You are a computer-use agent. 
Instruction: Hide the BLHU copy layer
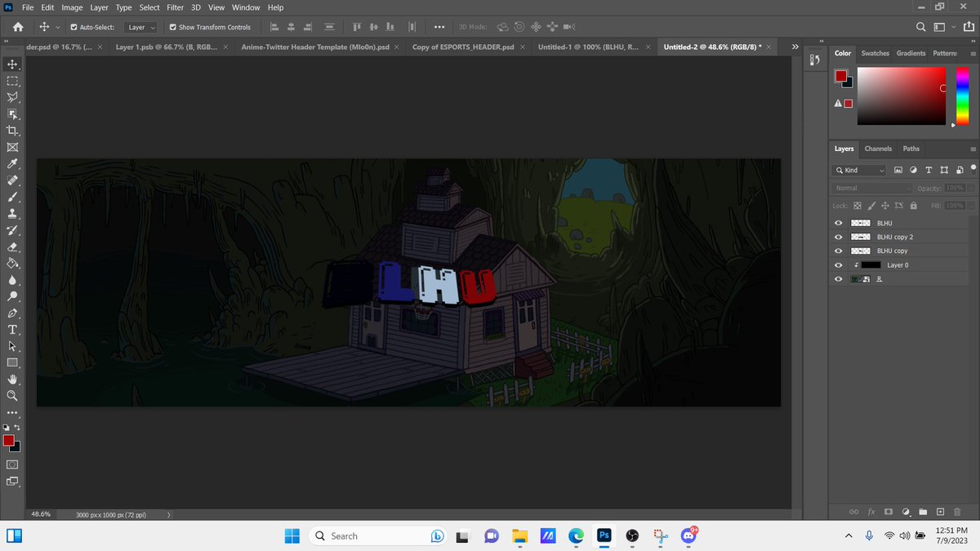838,251
